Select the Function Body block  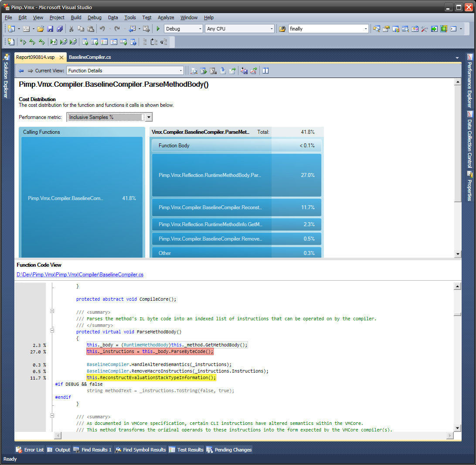click(237, 146)
